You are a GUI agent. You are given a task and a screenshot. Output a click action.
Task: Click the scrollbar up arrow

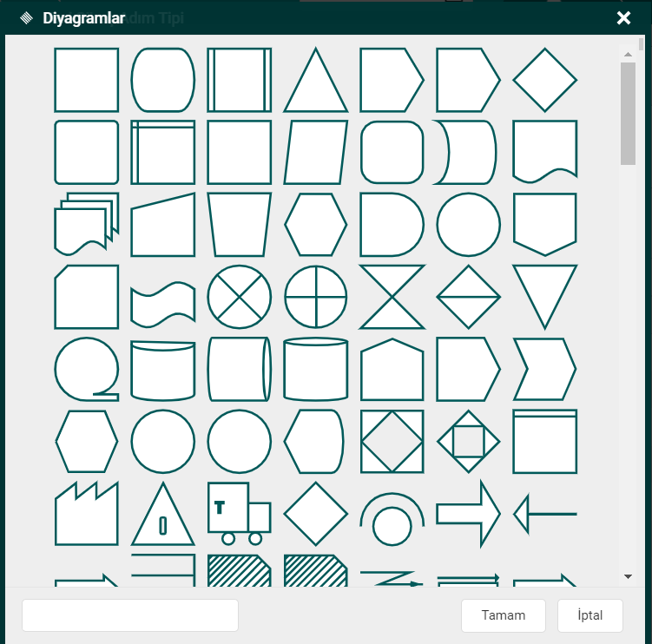point(628,54)
